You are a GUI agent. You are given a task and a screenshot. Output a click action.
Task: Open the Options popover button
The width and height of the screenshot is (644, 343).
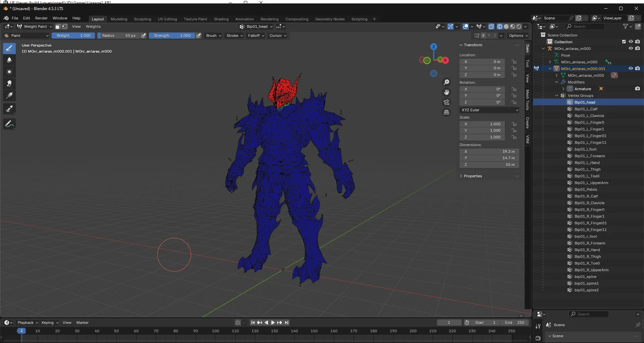pyautogui.click(x=518, y=36)
